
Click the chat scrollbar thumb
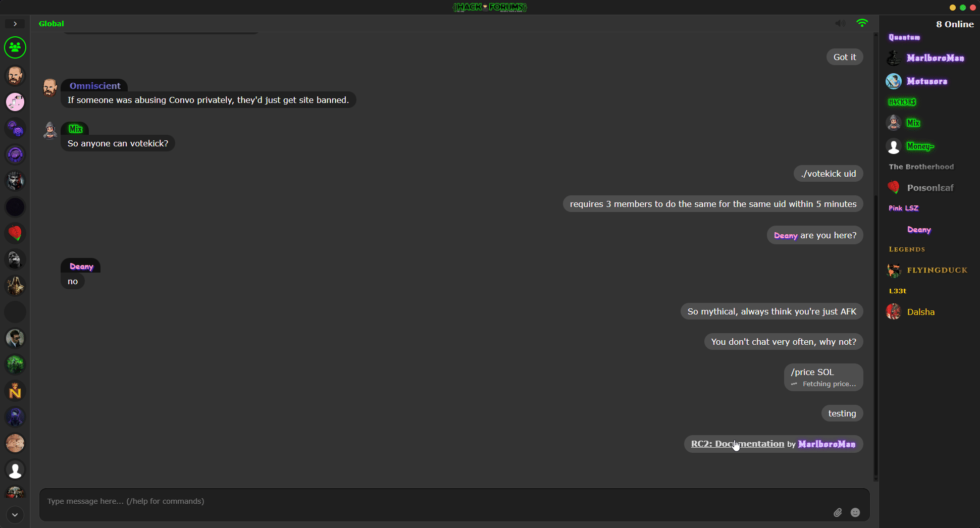coord(876,336)
